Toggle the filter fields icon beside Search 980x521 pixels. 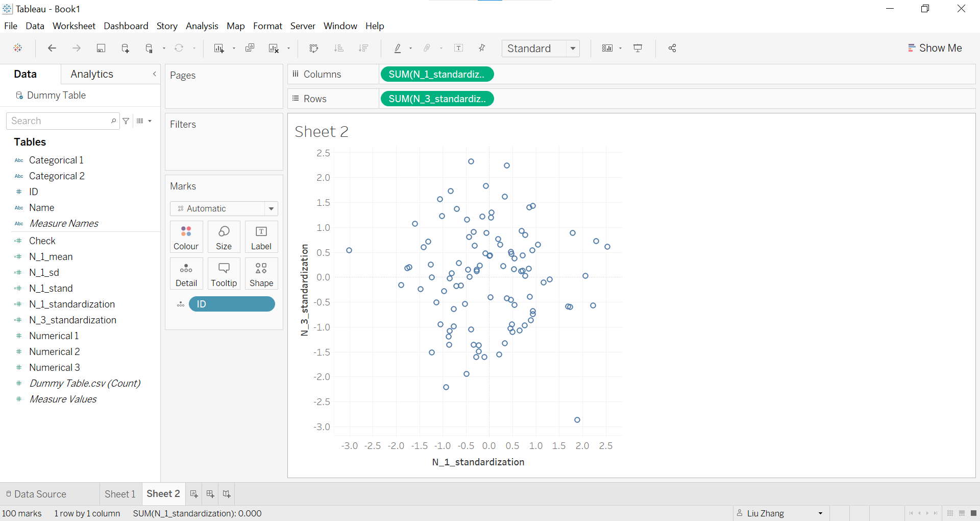126,121
